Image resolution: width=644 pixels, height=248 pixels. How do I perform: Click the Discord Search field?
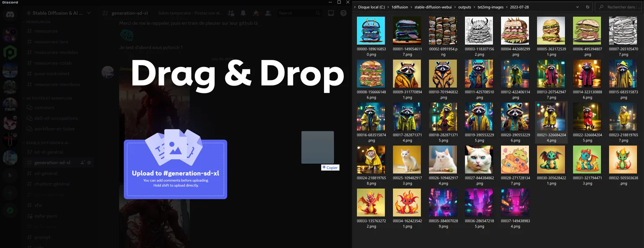[299, 13]
